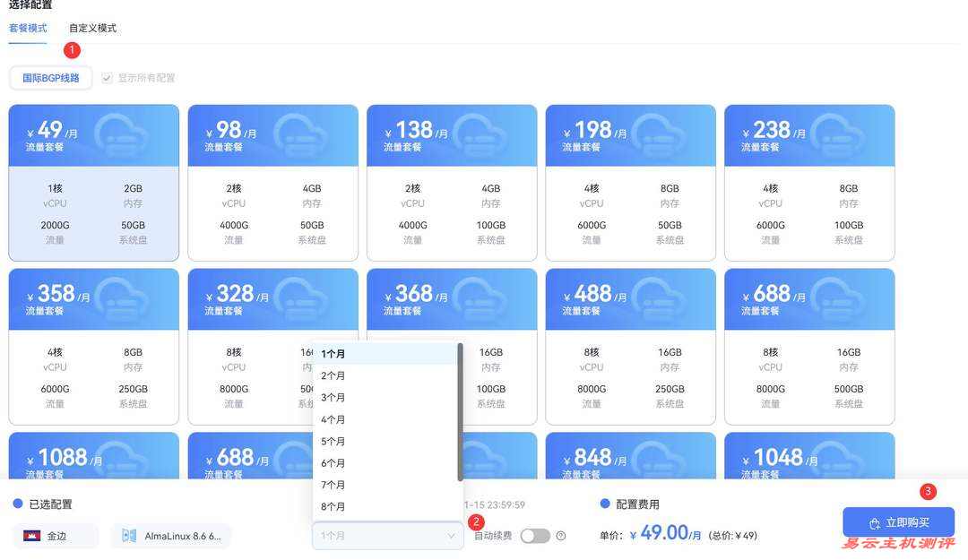Switch to 套餐模式 tab
Viewport: 968px width, 560px height.
(x=28, y=28)
